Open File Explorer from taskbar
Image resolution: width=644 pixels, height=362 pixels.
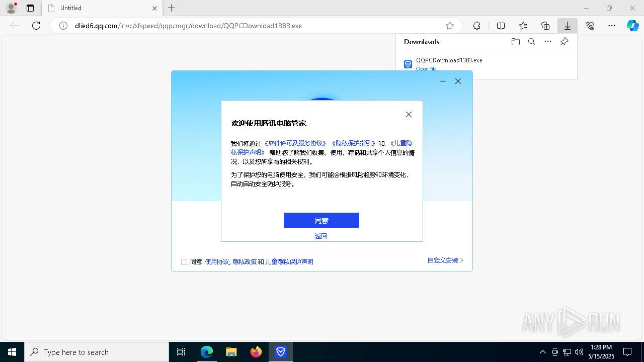(231, 352)
